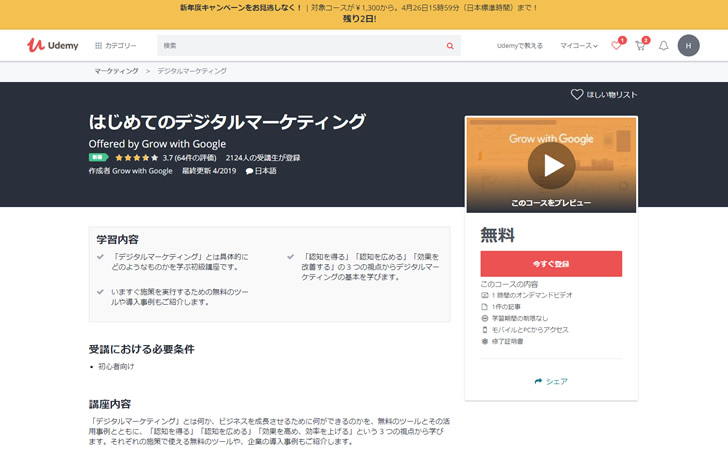Open the Udemyで教える link
The height and width of the screenshot is (455, 728).
(x=519, y=46)
